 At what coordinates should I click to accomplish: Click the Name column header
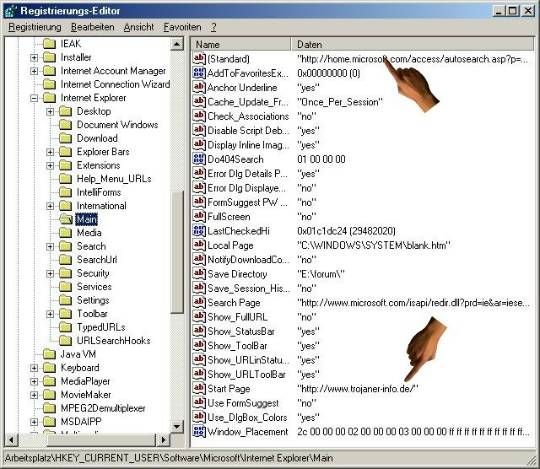(x=240, y=44)
